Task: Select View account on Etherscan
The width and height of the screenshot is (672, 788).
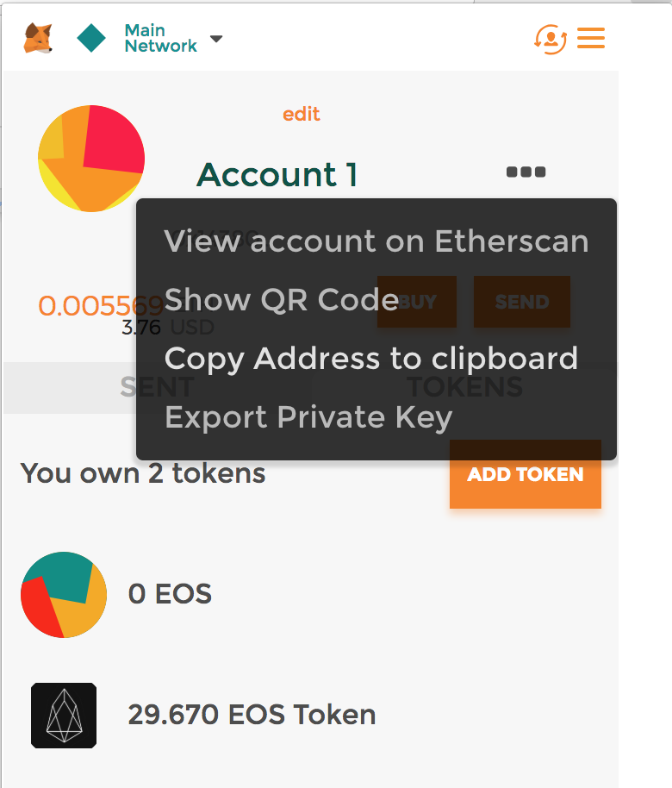Action: [376, 241]
